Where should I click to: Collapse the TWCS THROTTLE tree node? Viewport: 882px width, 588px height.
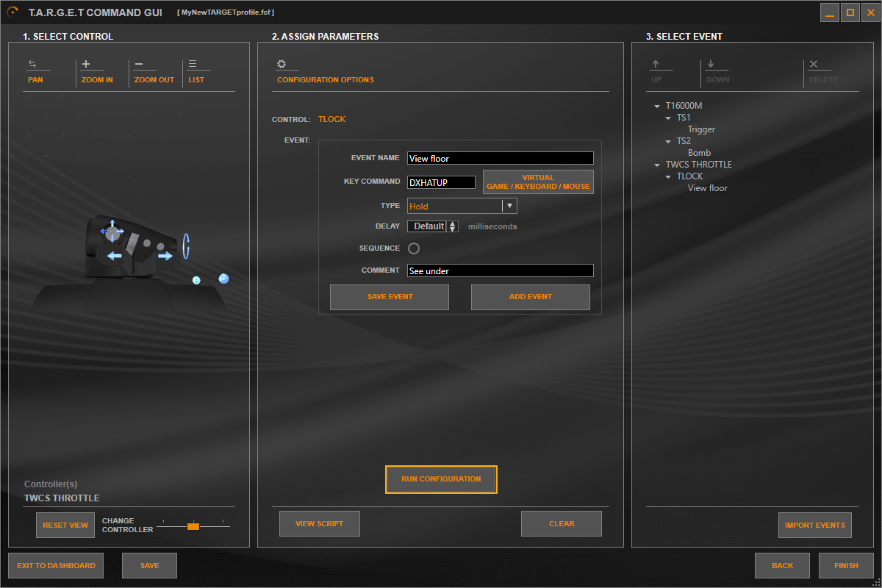pos(657,165)
